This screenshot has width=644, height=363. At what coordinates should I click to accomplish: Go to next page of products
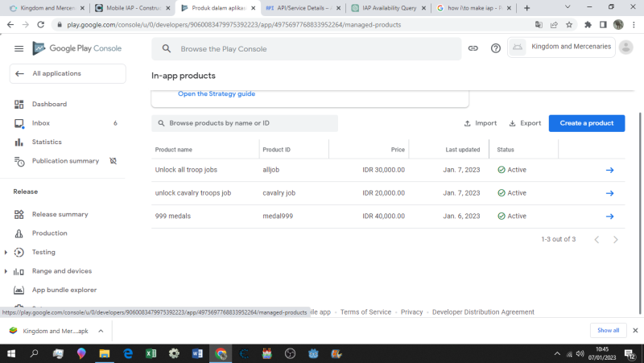[x=615, y=240]
